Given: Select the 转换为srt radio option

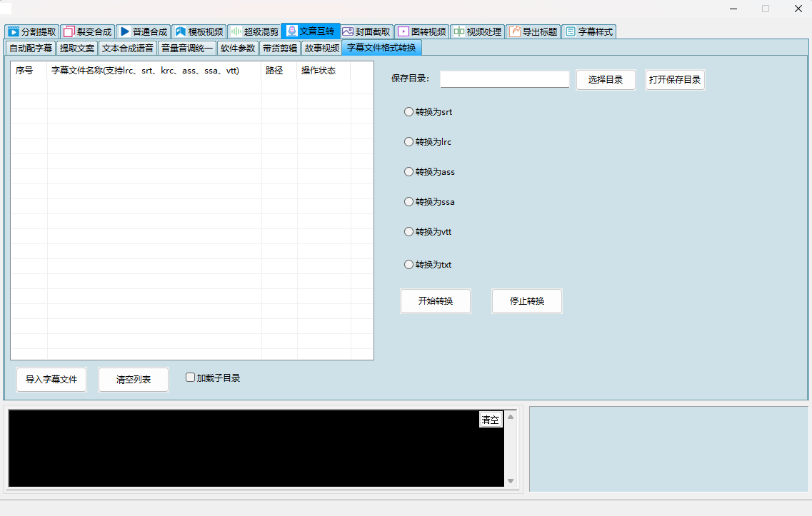Looking at the screenshot, I should (409, 112).
